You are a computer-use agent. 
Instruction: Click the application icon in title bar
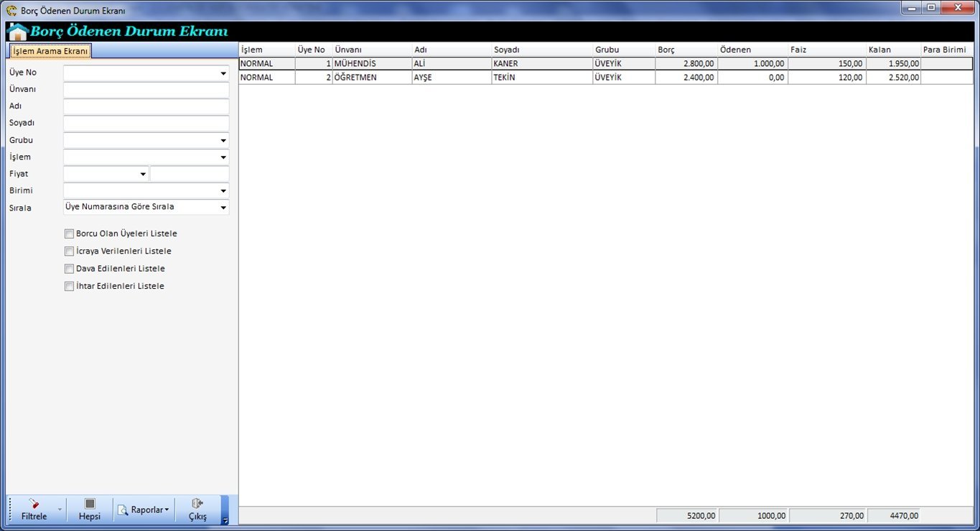pyautogui.click(x=11, y=11)
